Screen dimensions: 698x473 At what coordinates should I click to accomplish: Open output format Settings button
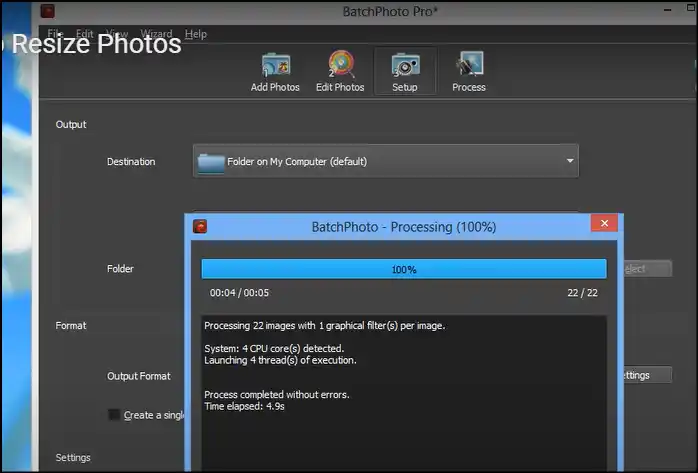click(x=648, y=375)
